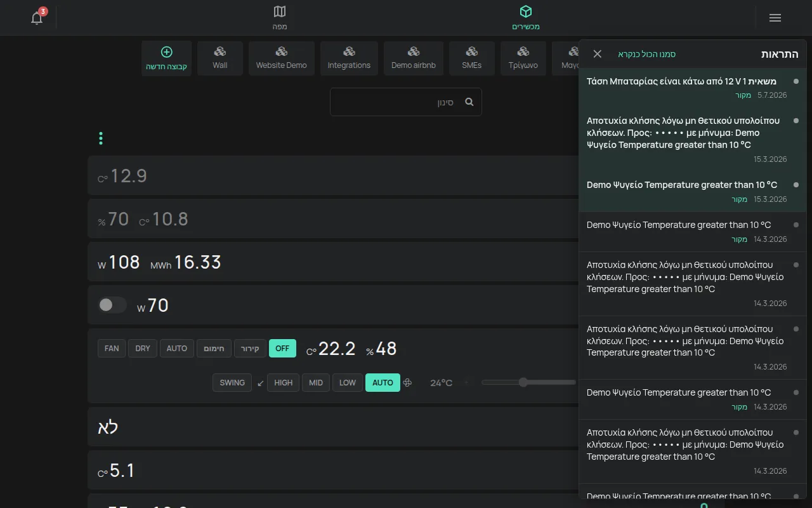This screenshot has height=508, width=812.
Task: Switch to the map tab
Action: click(x=280, y=18)
